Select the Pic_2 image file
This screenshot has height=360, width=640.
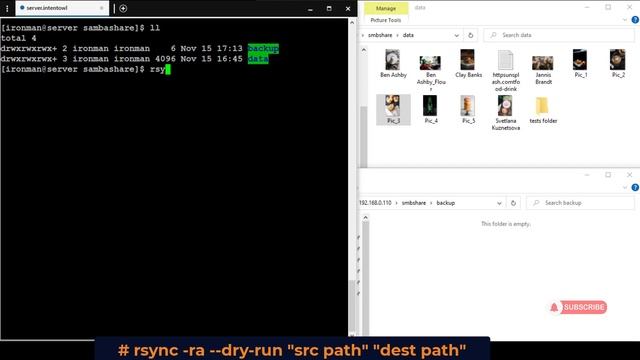tap(618, 64)
